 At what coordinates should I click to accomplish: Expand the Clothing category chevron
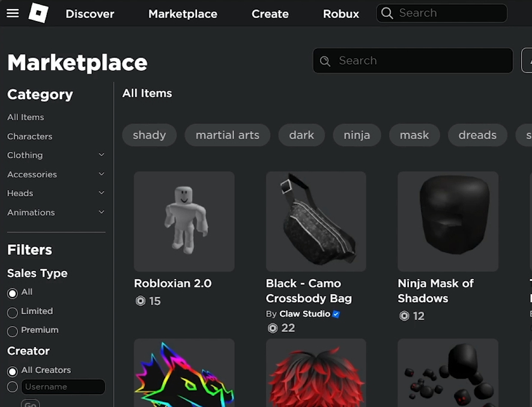101,155
